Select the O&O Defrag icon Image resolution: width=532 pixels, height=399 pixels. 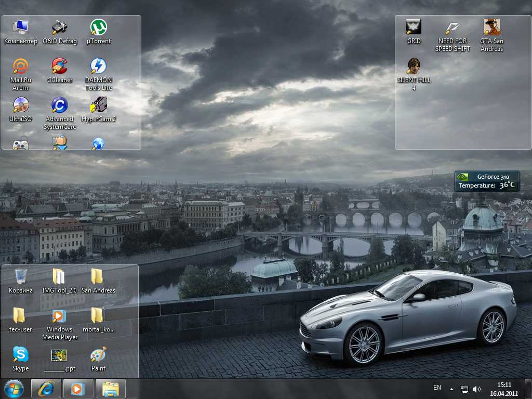(x=60, y=28)
